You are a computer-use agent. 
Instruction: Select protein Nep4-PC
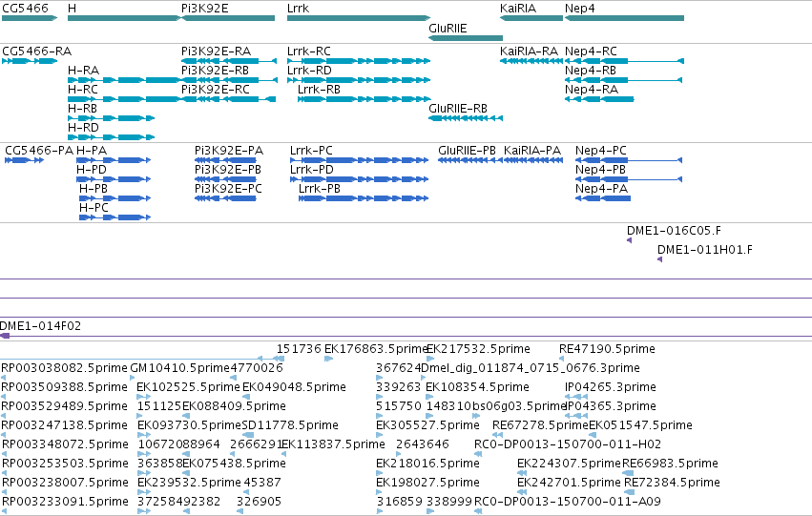click(x=629, y=160)
